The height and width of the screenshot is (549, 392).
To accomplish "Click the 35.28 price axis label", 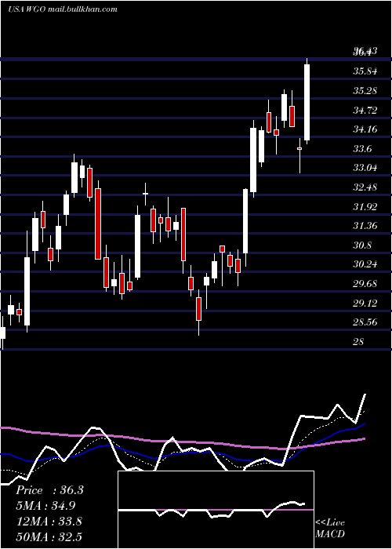I will click(365, 91).
